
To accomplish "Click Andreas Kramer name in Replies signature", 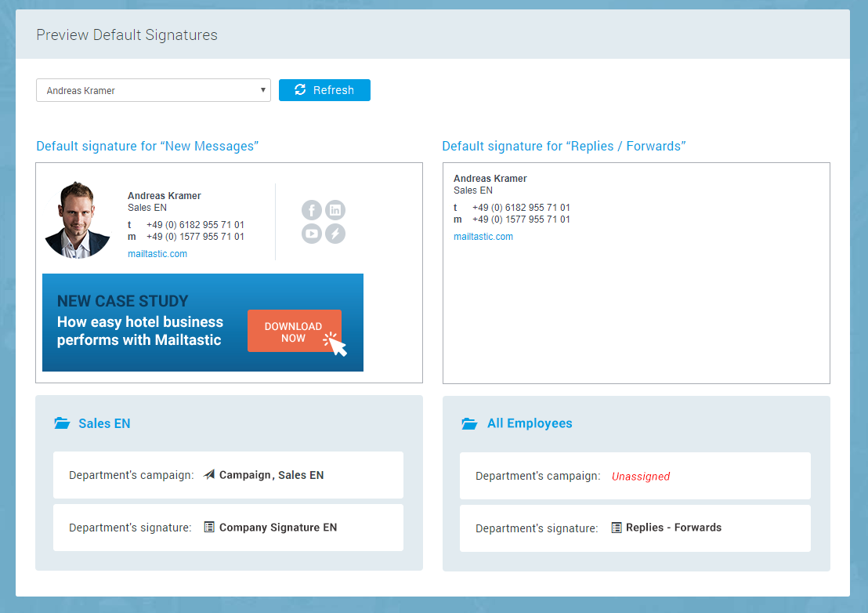I will [x=490, y=178].
